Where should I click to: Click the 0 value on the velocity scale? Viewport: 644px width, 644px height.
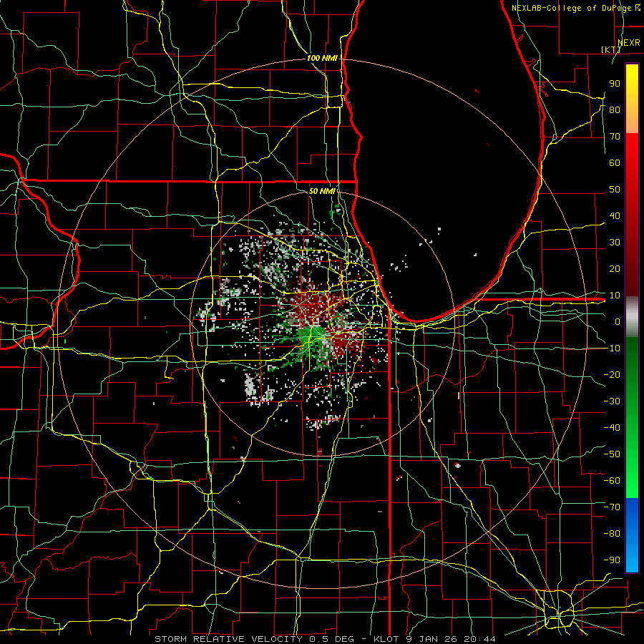pos(618,321)
